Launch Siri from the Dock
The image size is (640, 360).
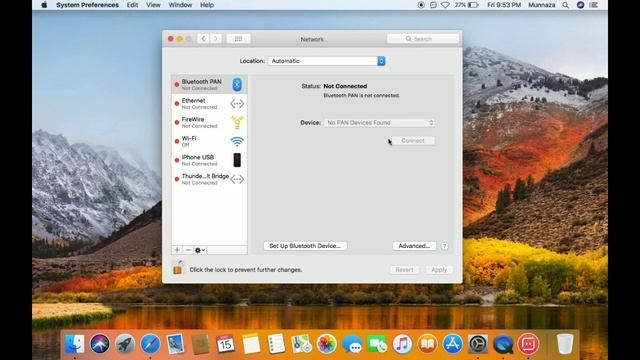[100, 344]
